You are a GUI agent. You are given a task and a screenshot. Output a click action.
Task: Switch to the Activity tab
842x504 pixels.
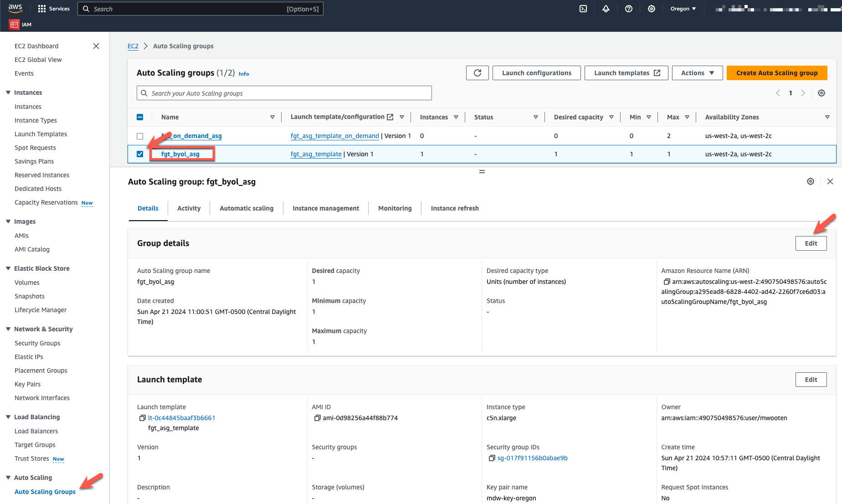point(189,208)
